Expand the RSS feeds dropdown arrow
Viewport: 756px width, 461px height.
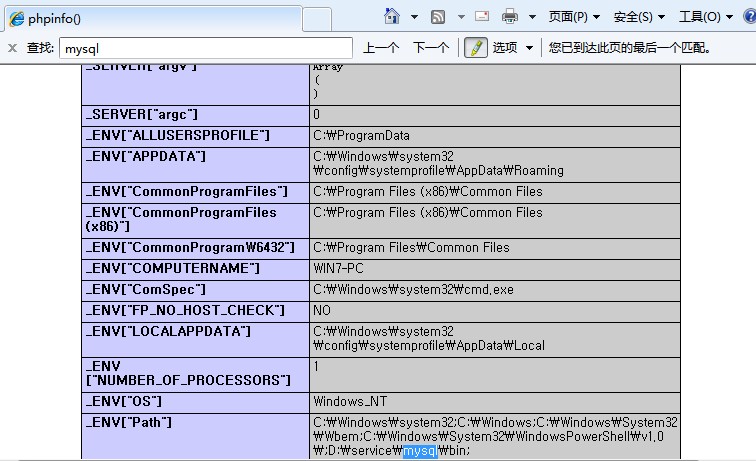461,17
